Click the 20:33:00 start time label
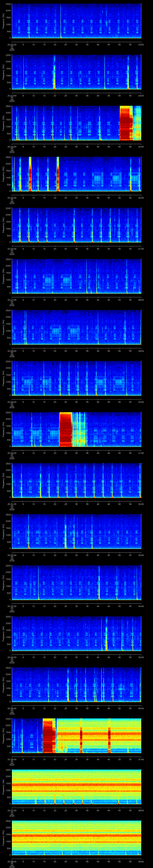The height and width of the screenshot is (868, 153). pyautogui.click(x=12, y=606)
